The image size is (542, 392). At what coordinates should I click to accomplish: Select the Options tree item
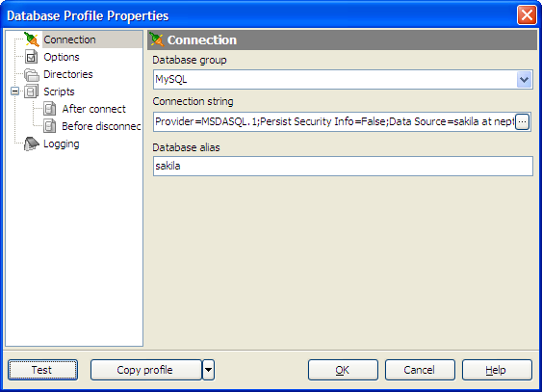pos(62,57)
